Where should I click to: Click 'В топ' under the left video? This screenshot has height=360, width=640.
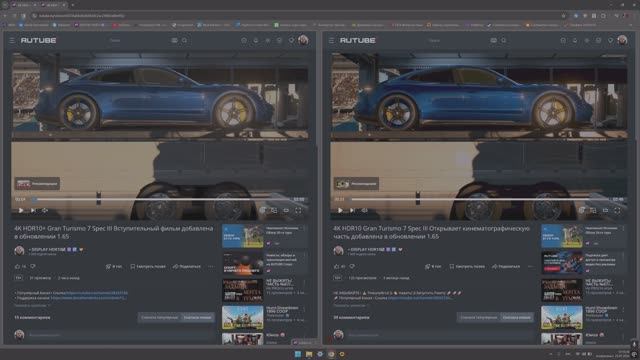click(114, 267)
